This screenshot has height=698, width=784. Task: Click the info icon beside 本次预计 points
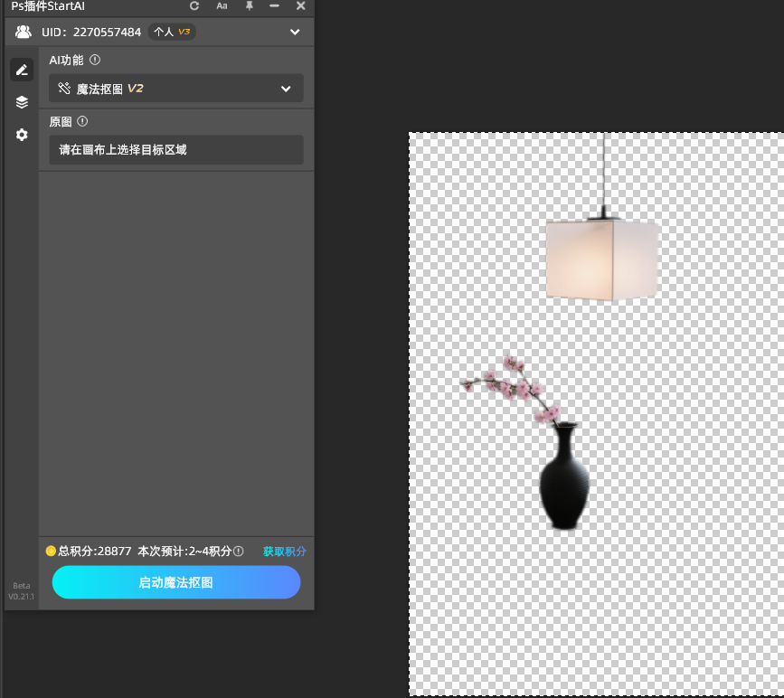pos(239,551)
